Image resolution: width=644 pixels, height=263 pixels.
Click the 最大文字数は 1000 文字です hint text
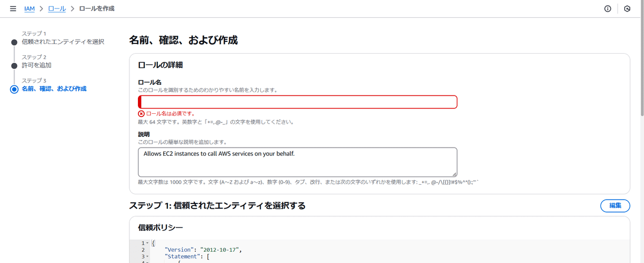[308, 182]
